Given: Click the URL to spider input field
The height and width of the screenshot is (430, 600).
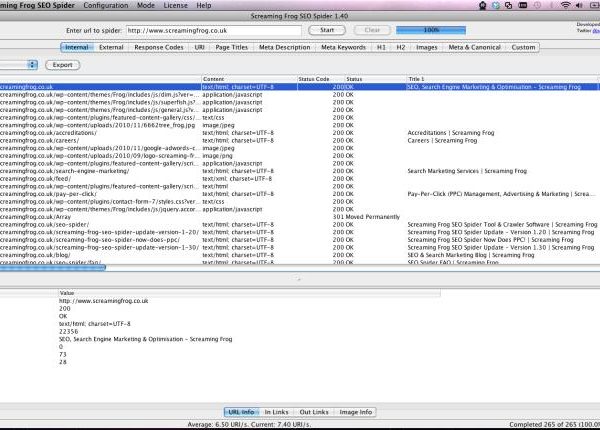Looking at the screenshot, I should point(214,30).
